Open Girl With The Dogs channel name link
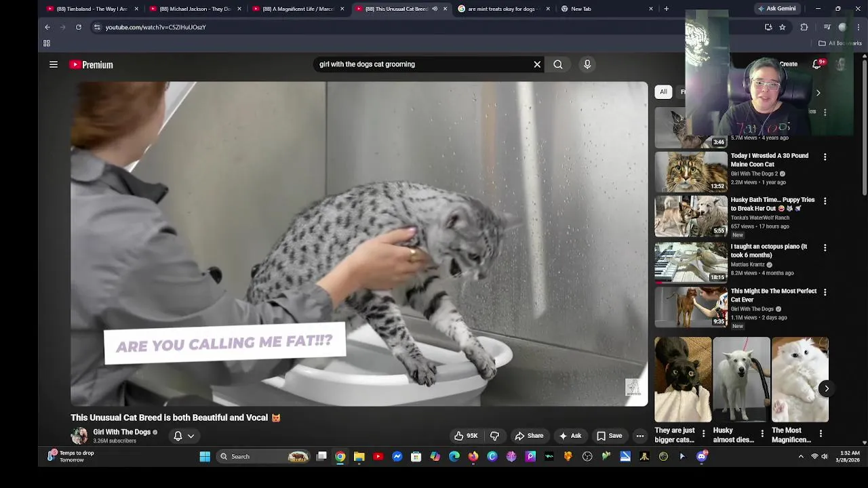Screen dimensions: 868x488 [x=122, y=432]
